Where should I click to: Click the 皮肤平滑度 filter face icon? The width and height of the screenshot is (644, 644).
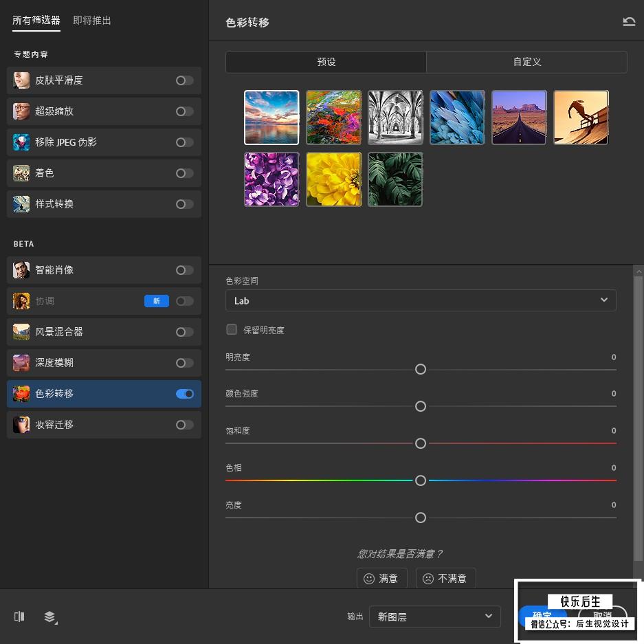point(21,80)
